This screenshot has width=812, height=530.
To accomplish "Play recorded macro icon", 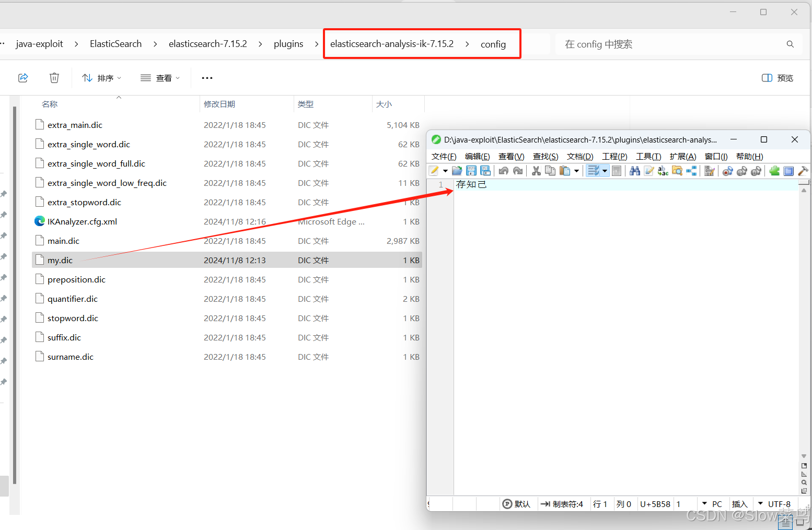I will pyautogui.click(x=741, y=171).
